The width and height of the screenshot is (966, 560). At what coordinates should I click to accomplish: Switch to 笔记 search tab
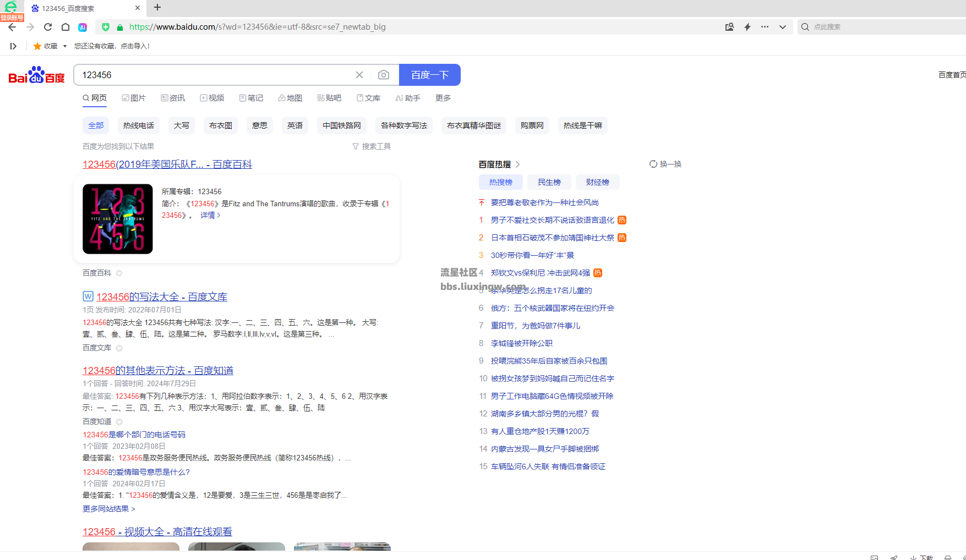click(x=251, y=98)
